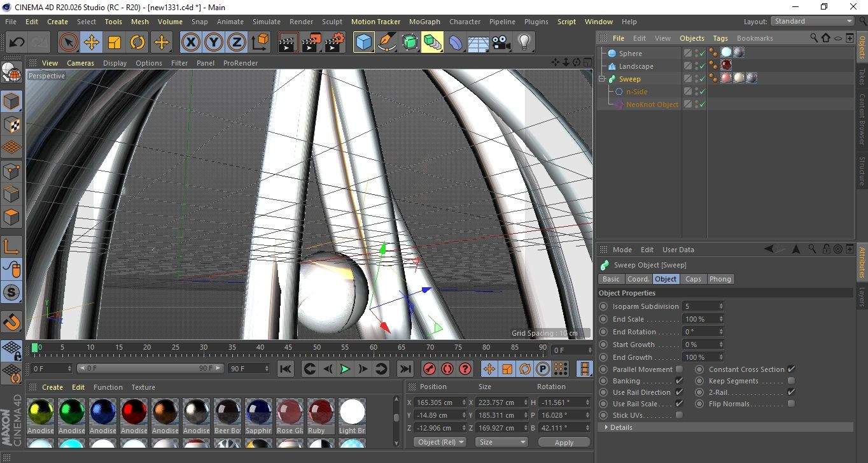Open the MoGraph menu

pyautogui.click(x=424, y=22)
